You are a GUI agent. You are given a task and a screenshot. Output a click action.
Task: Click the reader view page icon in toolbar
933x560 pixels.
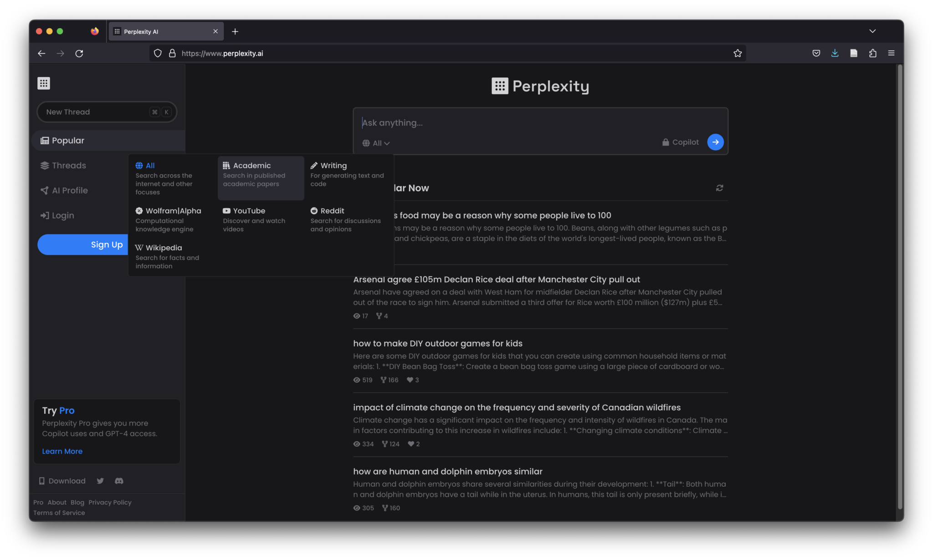[x=854, y=53]
